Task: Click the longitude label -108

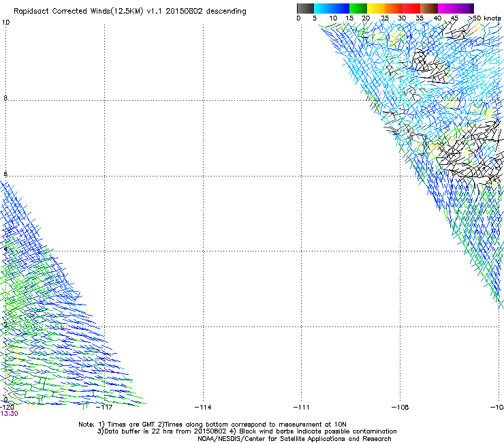Action: (x=400, y=408)
